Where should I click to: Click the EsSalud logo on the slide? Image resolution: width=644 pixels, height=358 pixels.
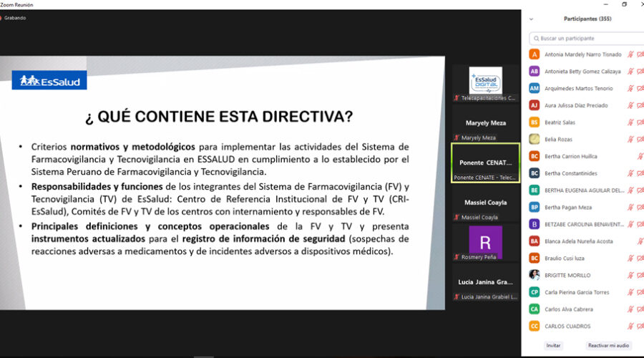[49, 80]
